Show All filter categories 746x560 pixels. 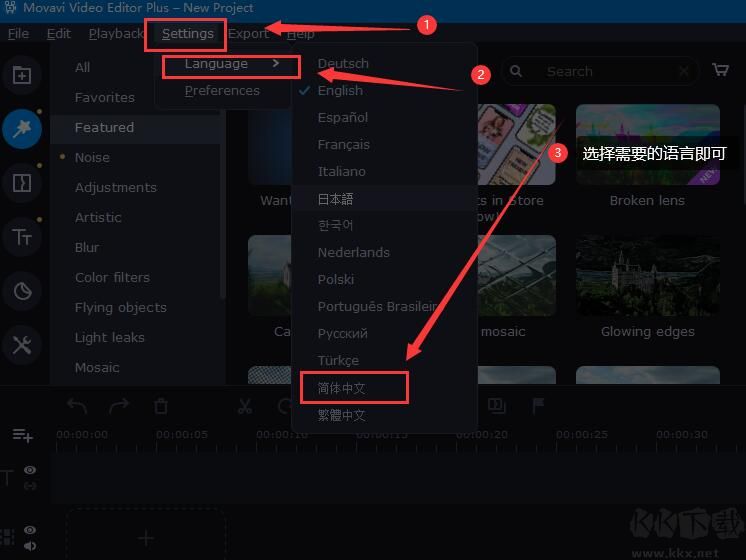82,67
